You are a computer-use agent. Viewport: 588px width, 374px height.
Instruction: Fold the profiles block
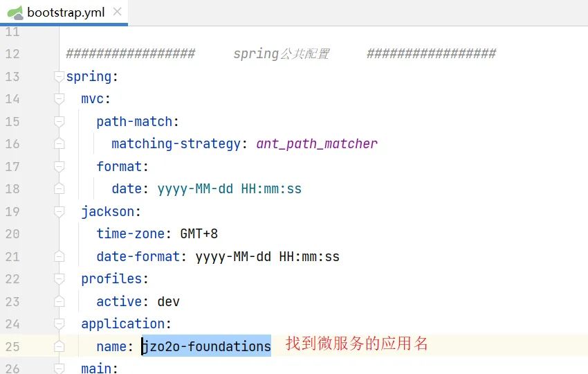[x=59, y=279]
